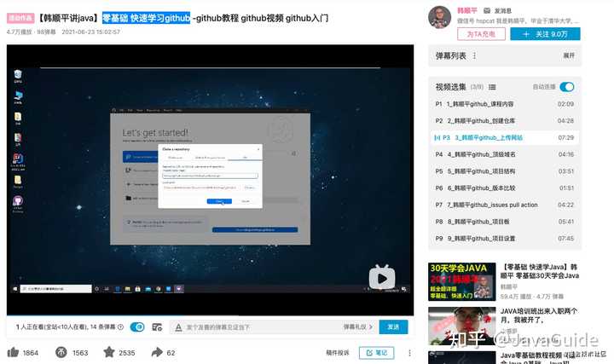This screenshot has height=364, width=614.
Task: Open the 笔记 notes button
Action: 376,353
